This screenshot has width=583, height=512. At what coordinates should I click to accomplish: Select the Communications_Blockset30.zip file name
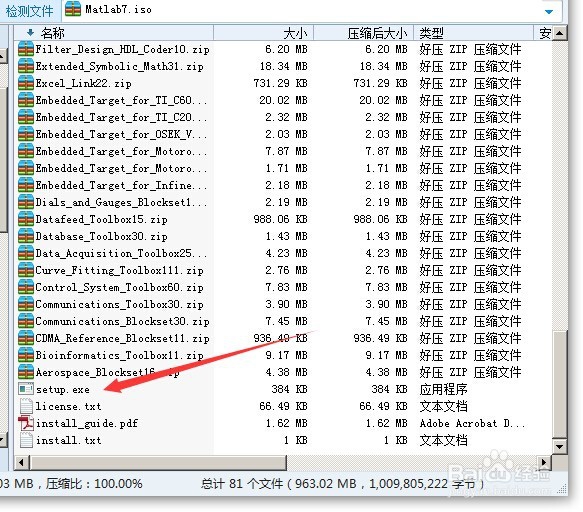(x=122, y=321)
